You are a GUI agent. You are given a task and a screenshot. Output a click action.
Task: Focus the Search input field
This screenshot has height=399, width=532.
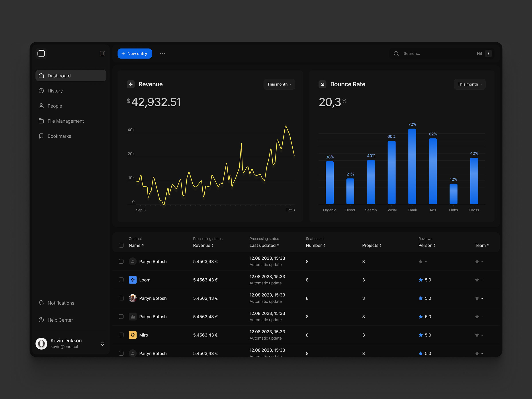tap(442, 53)
